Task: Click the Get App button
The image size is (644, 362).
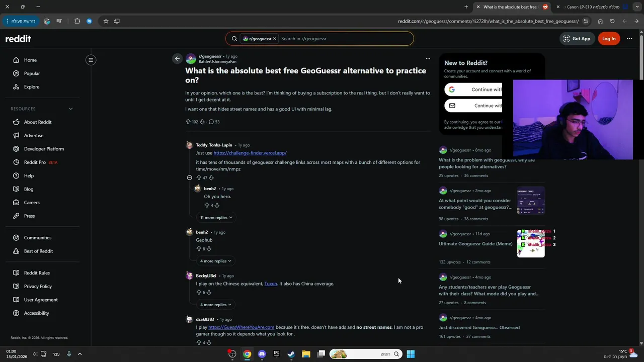Action: pos(577,39)
